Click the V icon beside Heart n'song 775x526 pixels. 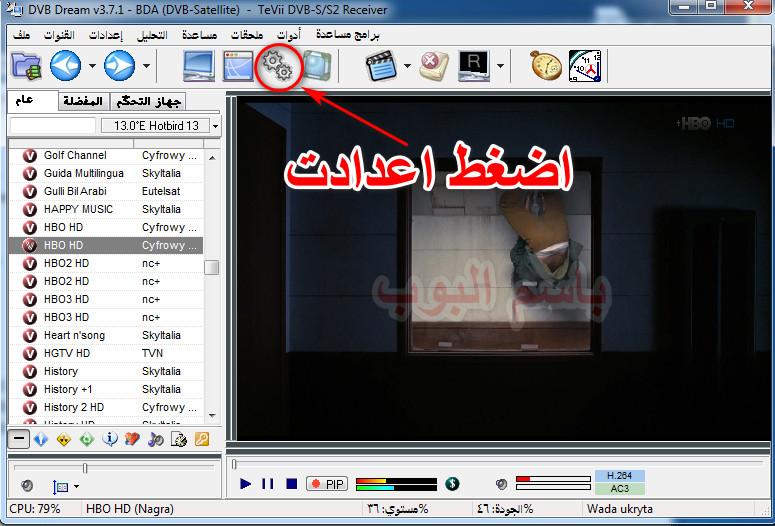click(x=30, y=336)
